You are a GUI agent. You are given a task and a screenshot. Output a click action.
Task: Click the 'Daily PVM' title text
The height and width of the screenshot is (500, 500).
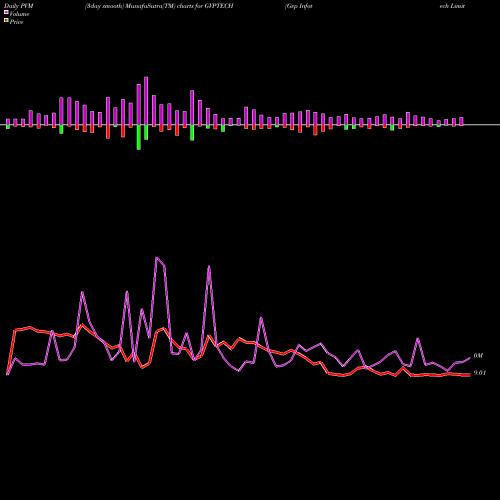19,6
